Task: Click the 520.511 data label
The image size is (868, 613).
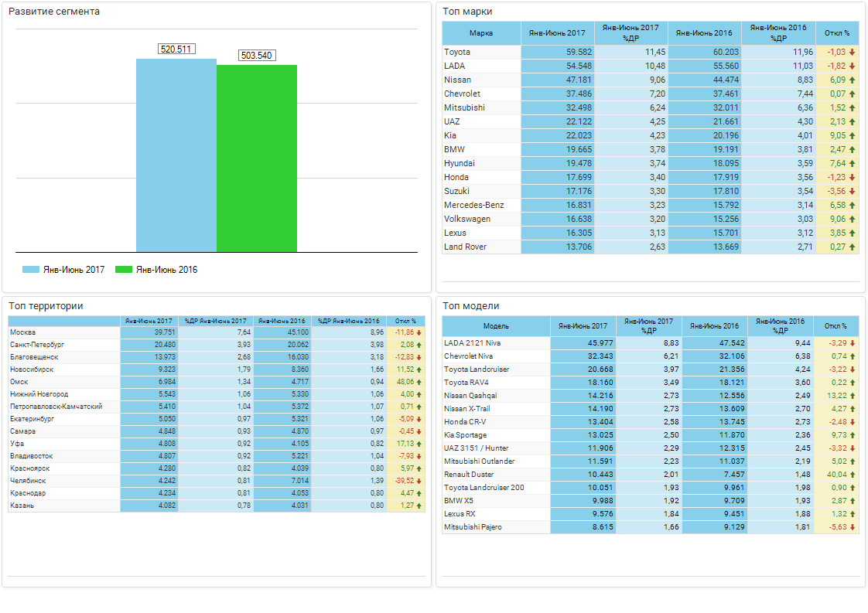Action: [176, 49]
